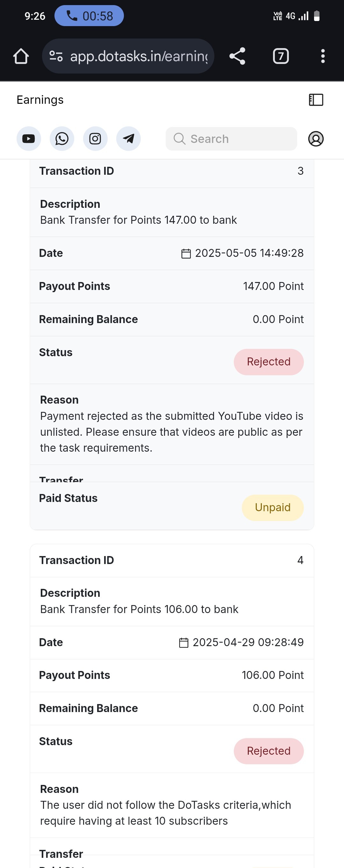Open the user profile icon

316,138
